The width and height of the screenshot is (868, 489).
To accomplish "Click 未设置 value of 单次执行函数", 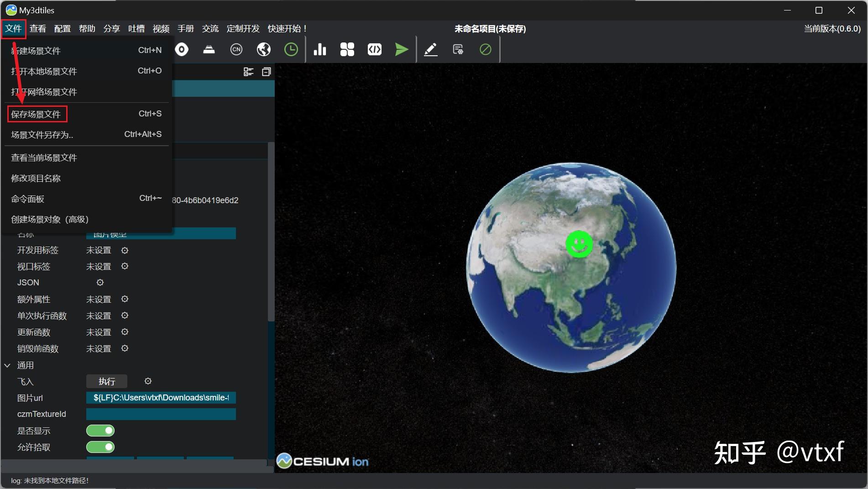I will [x=99, y=315].
